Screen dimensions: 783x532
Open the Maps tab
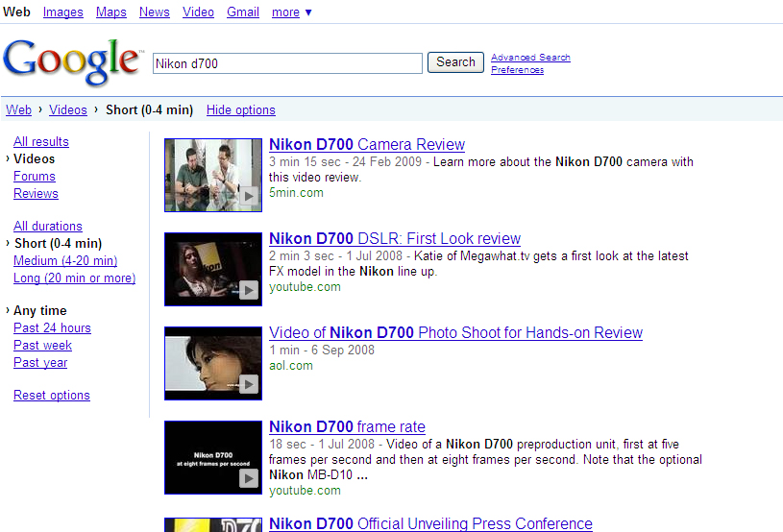(x=111, y=12)
